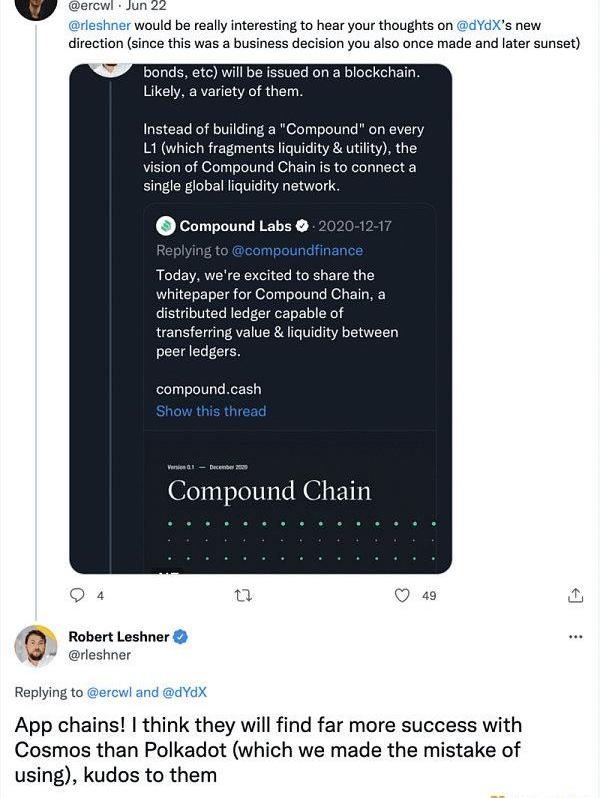This screenshot has width=600, height=798.
Task: Click the @compoundfinance mention
Action: tap(297, 250)
